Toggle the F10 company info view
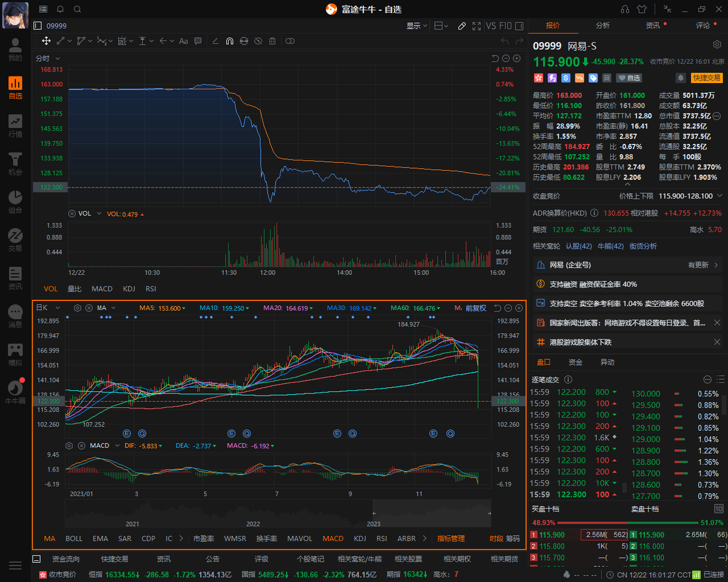Screen dimensions: 728x582 pos(505,26)
